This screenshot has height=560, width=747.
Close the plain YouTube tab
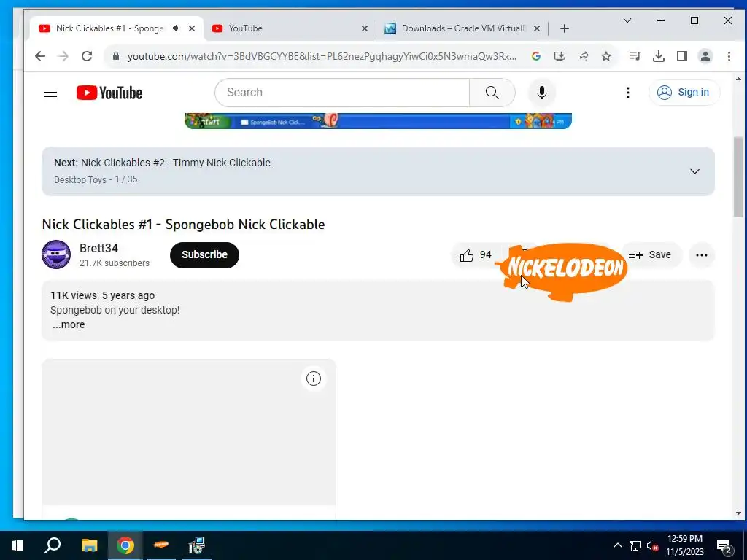click(x=365, y=28)
